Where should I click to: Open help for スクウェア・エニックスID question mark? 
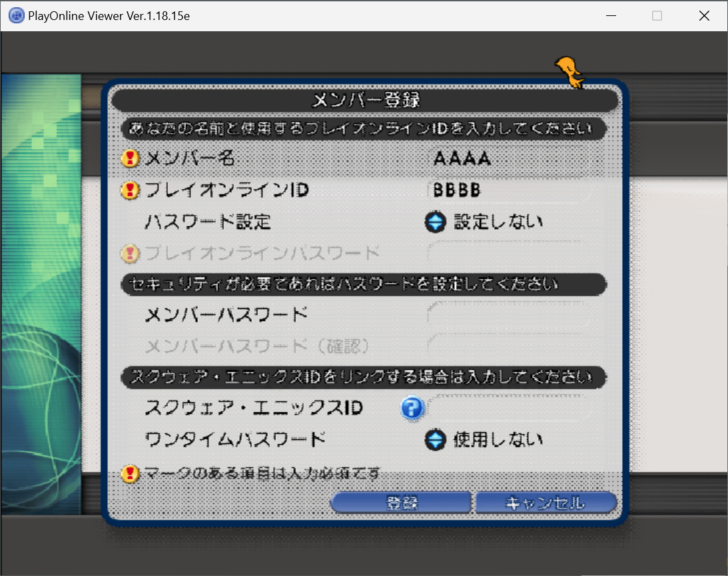tap(412, 408)
